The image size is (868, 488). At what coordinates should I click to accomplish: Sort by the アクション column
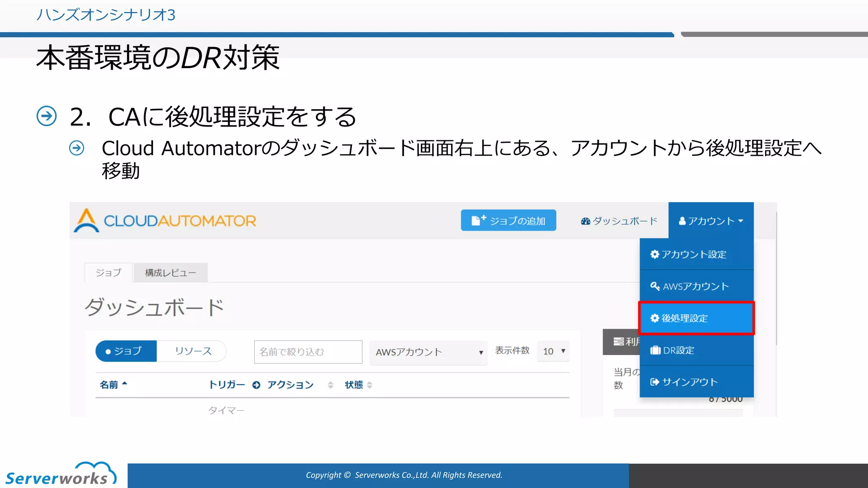(300, 385)
